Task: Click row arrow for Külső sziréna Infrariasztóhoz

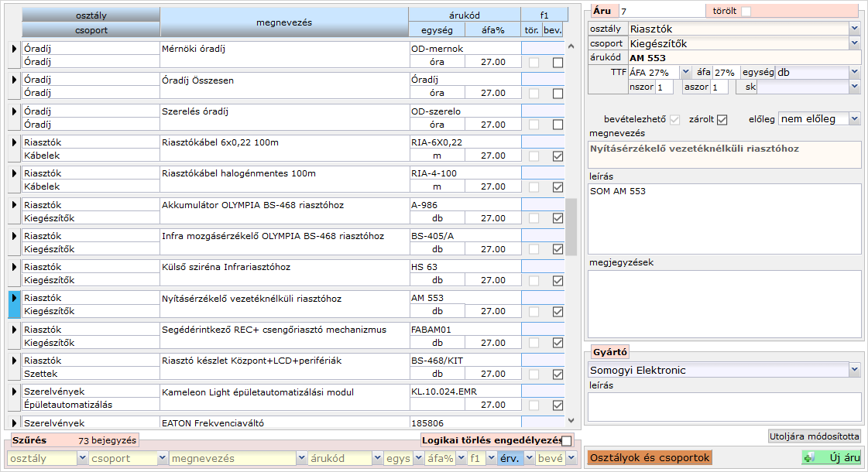Action: (x=13, y=267)
